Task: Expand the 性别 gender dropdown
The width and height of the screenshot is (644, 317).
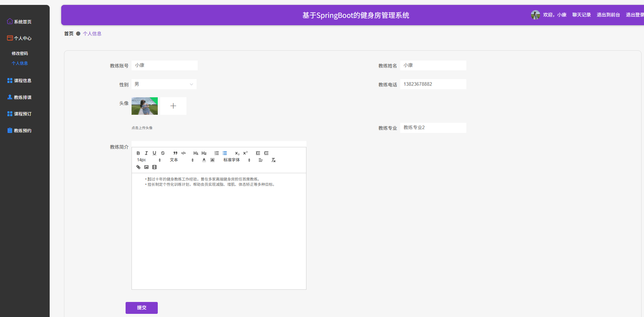Action: [x=164, y=84]
